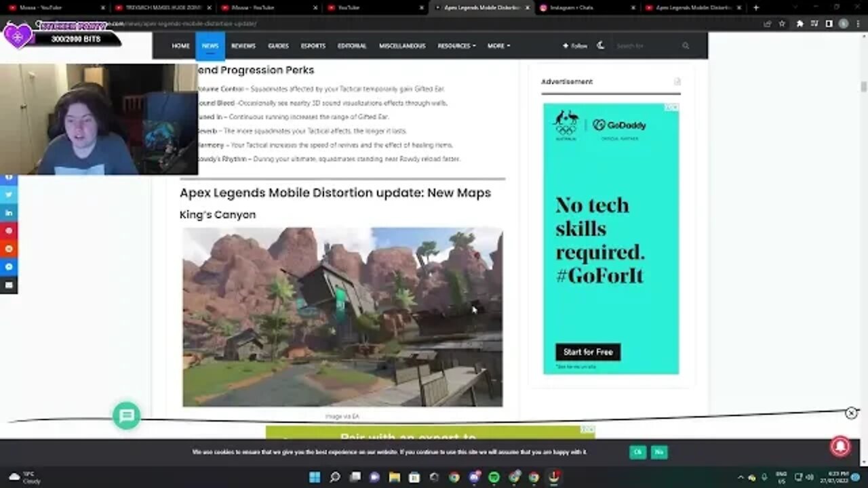Open the Windows Start menu

click(x=315, y=476)
